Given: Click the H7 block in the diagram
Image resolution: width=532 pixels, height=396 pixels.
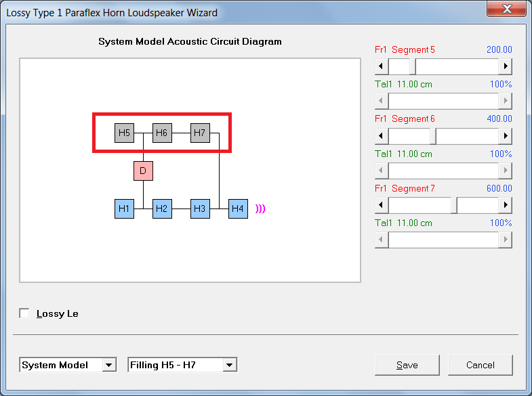Looking at the screenshot, I should pyautogui.click(x=200, y=133).
